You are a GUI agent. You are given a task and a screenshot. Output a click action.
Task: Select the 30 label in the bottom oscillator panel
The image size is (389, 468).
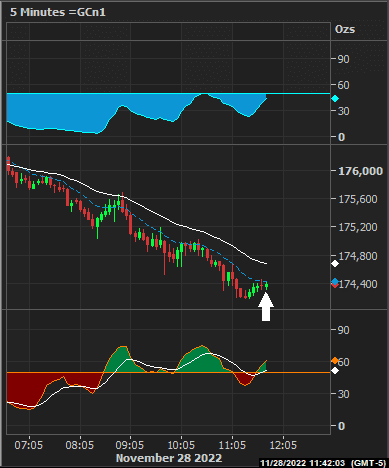tap(343, 394)
